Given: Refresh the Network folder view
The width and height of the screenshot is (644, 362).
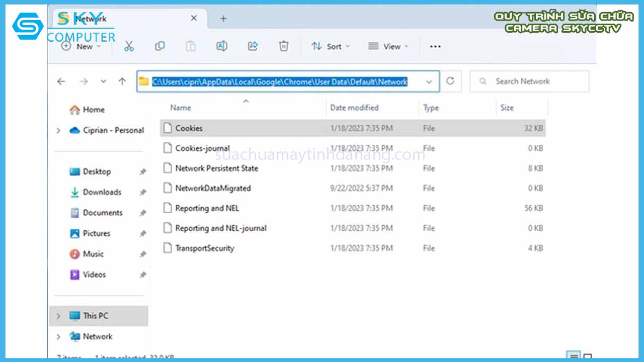Looking at the screenshot, I should (x=450, y=81).
